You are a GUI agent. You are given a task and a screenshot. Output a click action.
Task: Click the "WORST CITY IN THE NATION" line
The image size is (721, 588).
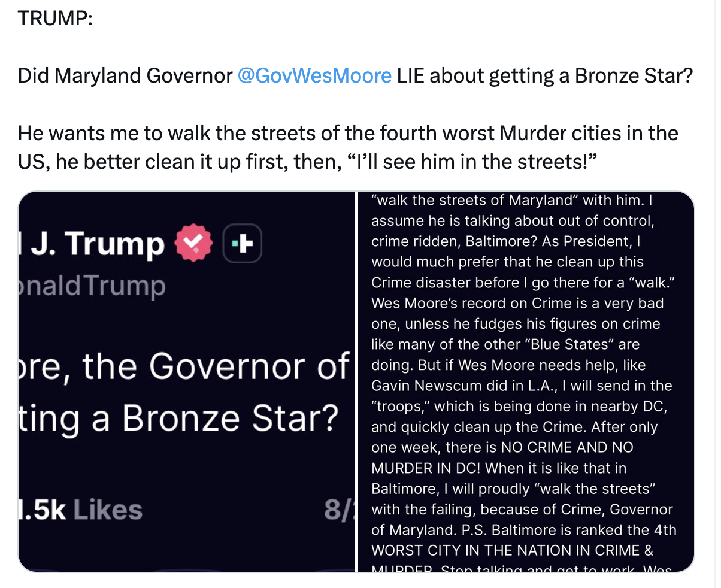512,550
